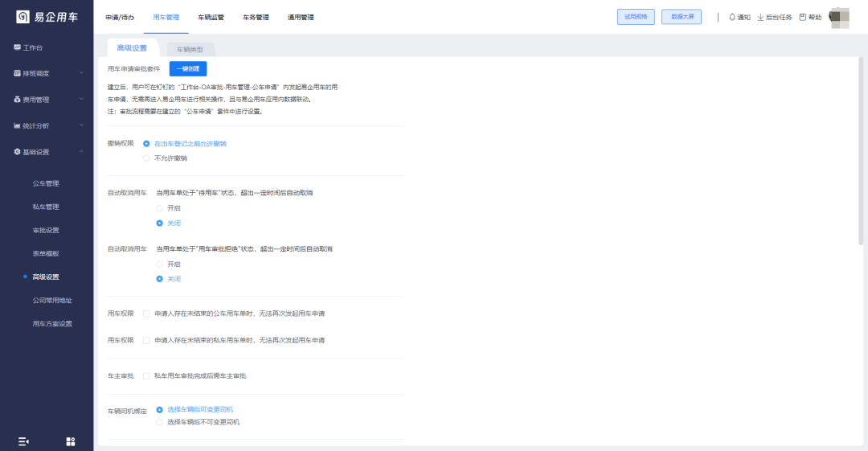
Task: Click the 试用规格 button
Action: (x=636, y=17)
